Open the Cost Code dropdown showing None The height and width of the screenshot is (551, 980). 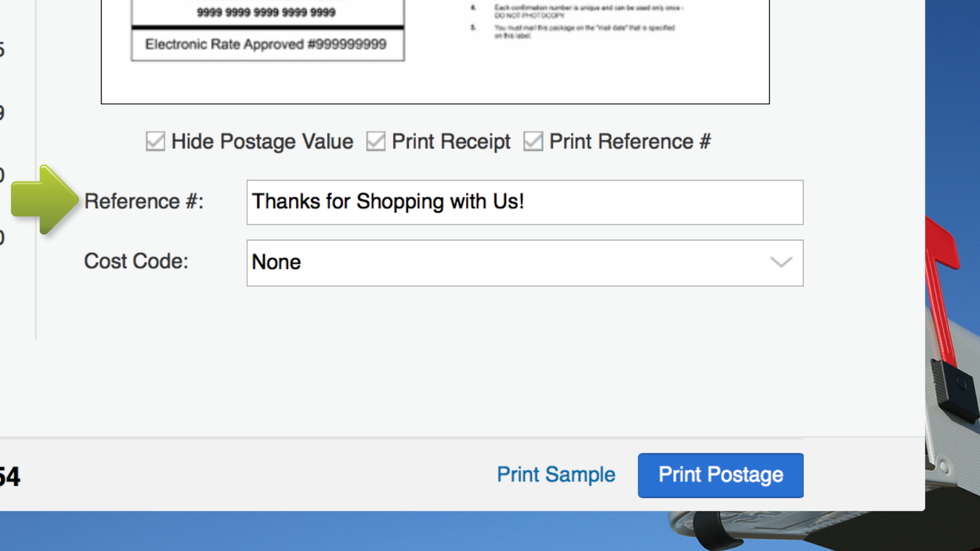coord(524,263)
